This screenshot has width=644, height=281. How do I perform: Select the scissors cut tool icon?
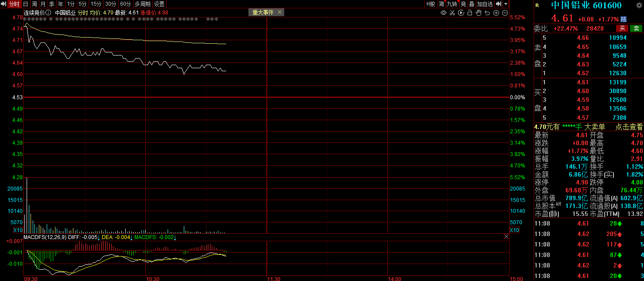(452, 13)
